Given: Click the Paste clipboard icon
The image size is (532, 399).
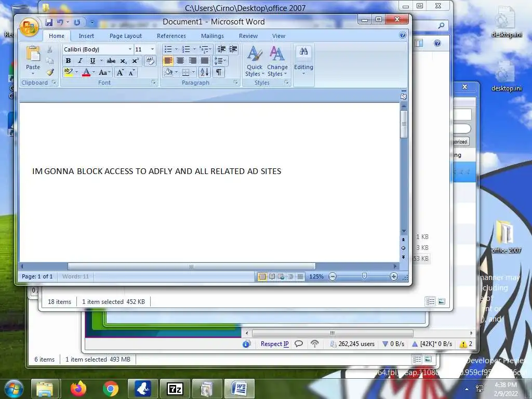Looking at the screenshot, I should [x=33, y=54].
